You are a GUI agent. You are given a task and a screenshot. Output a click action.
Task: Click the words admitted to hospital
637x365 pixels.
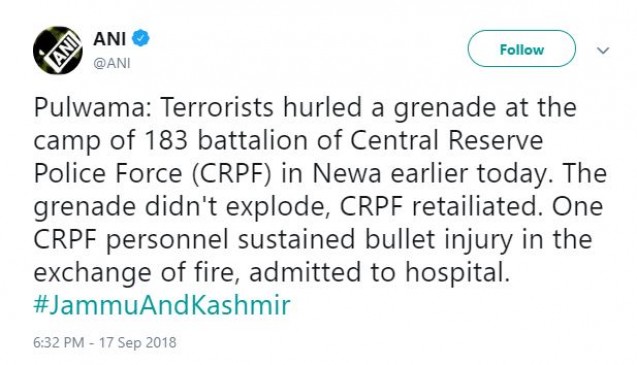(379, 273)
